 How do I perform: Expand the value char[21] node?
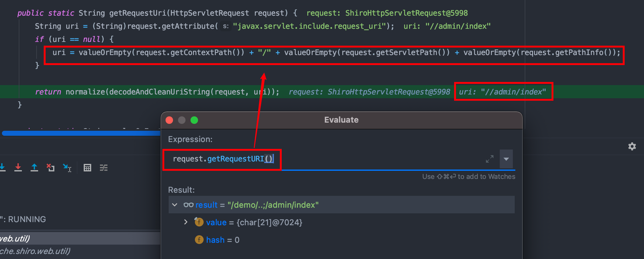186,222
